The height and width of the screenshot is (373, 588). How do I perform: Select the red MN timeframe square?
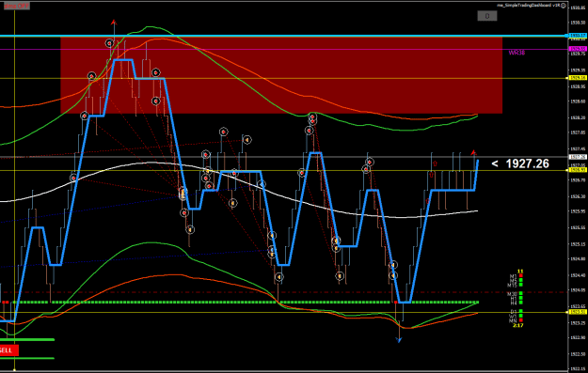521,320
